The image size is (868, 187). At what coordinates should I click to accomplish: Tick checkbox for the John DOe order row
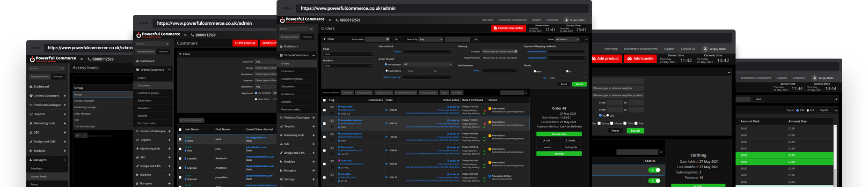[324, 177]
